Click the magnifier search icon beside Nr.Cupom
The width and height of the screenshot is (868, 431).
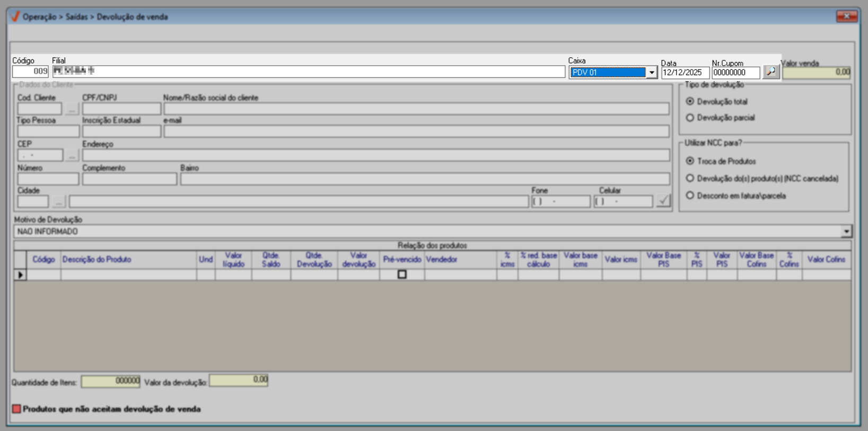(x=771, y=72)
